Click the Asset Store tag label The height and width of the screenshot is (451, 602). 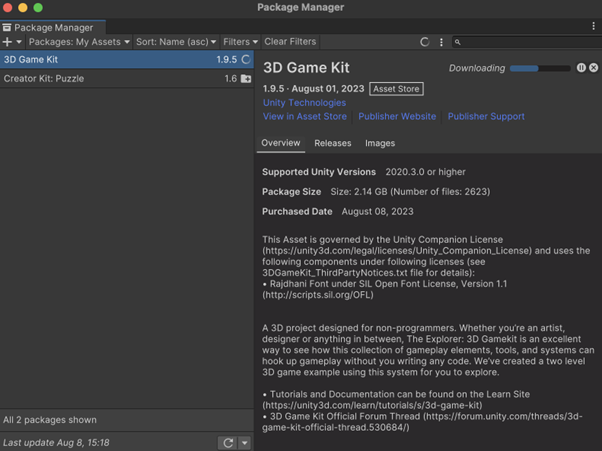[396, 89]
